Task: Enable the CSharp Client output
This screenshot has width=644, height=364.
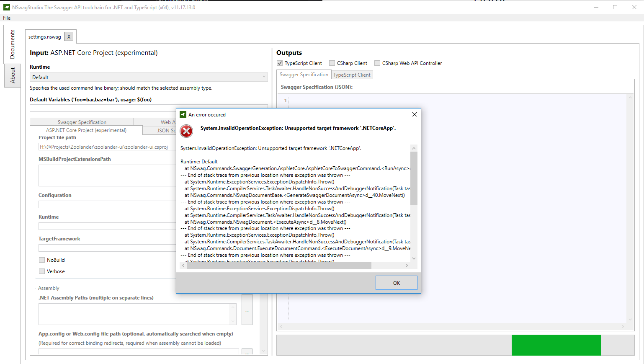Action: [x=332, y=63]
